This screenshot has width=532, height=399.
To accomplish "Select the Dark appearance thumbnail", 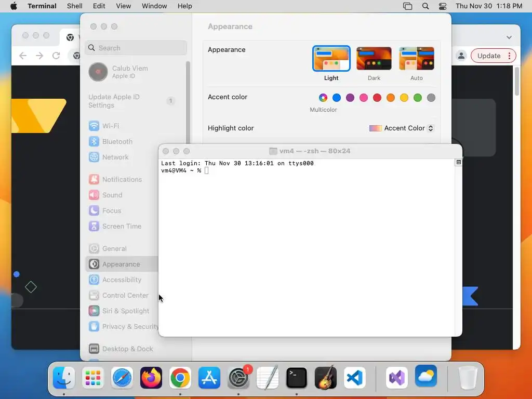I will pyautogui.click(x=374, y=59).
